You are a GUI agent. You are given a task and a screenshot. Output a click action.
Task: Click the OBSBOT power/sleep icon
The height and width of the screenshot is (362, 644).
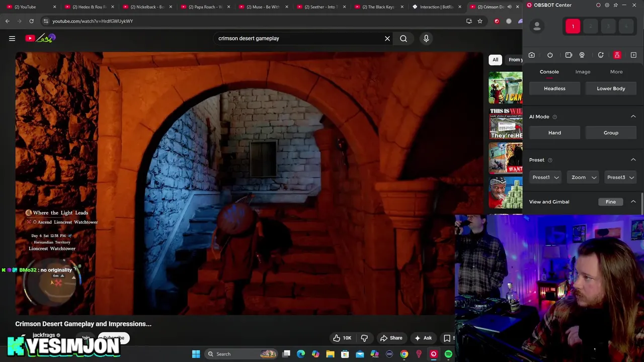pyautogui.click(x=550, y=55)
